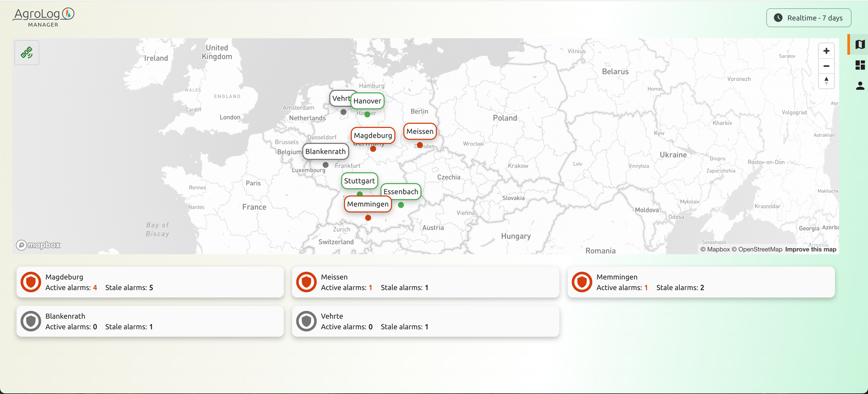The width and height of the screenshot is (868, 394).
Task: Open the dashboard grid view icon
Action: click(x=860, y=65)
